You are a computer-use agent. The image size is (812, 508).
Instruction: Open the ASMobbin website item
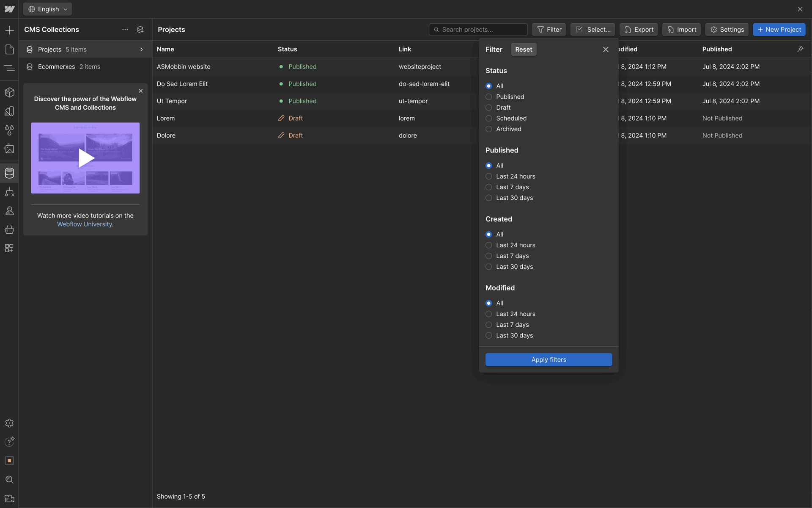183,67
